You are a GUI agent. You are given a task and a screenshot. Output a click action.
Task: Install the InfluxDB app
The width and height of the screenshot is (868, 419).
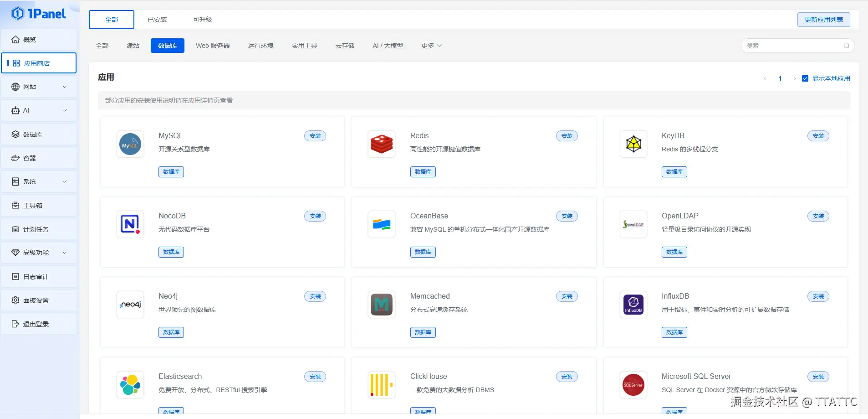818,296
